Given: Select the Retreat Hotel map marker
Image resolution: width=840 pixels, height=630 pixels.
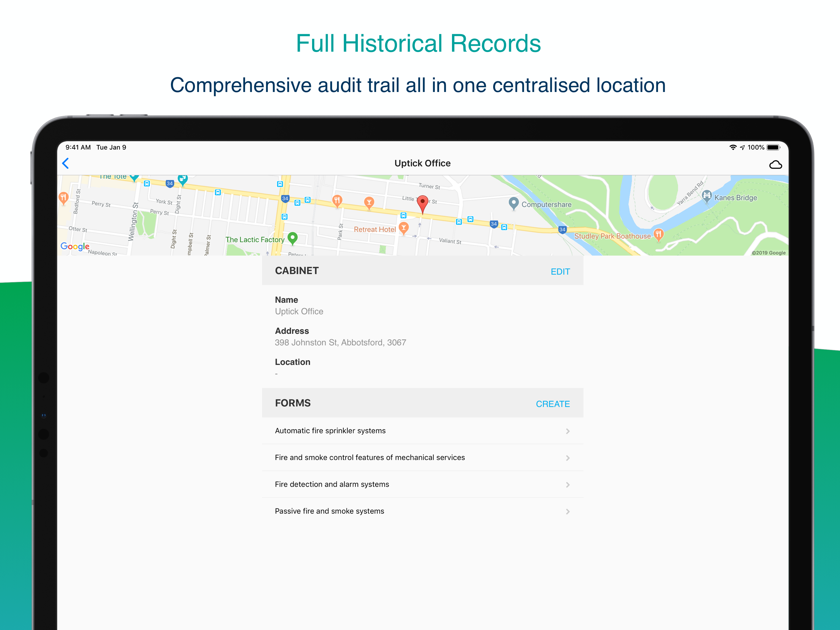Looking at the screenshot, I should (x=404, y=228).
